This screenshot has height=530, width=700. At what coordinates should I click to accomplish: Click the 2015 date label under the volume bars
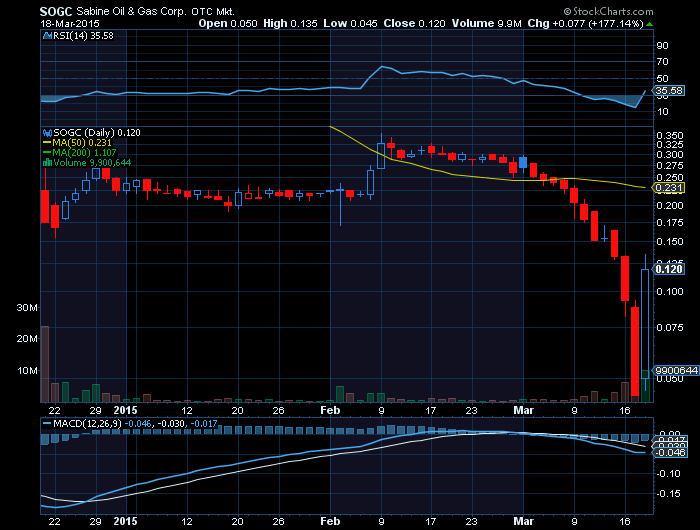tap(125, 410)
